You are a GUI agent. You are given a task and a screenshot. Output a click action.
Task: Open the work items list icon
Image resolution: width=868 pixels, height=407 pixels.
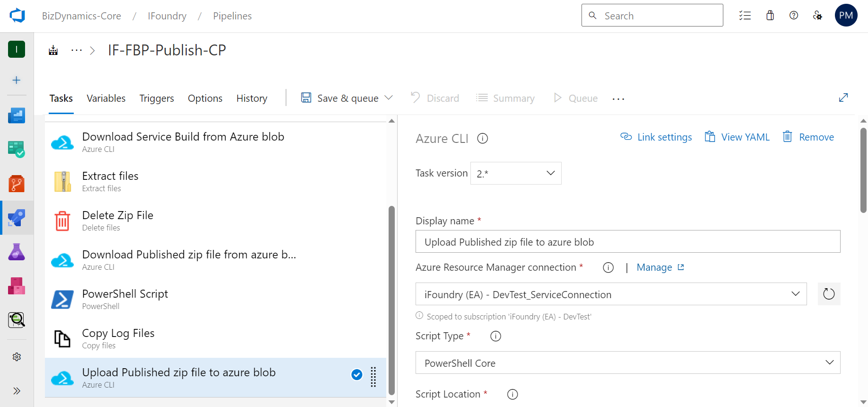(x=745, y=16)
